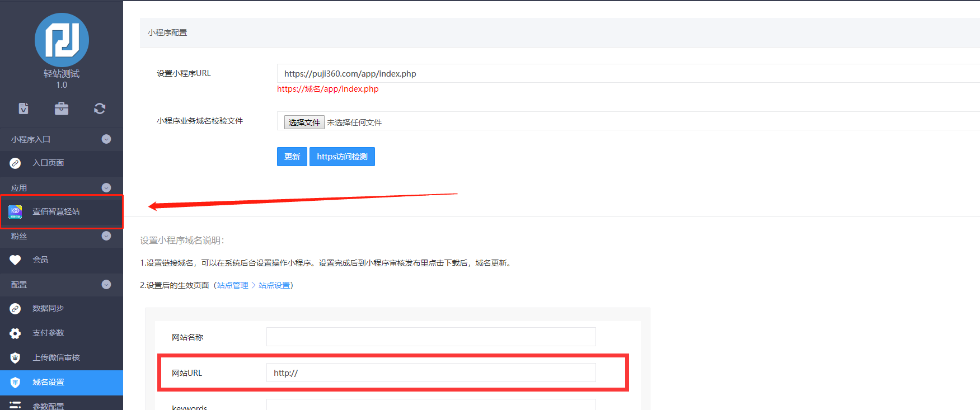Focus the 设置小程序URL input field
980x410 pixels.
[629, 73]
